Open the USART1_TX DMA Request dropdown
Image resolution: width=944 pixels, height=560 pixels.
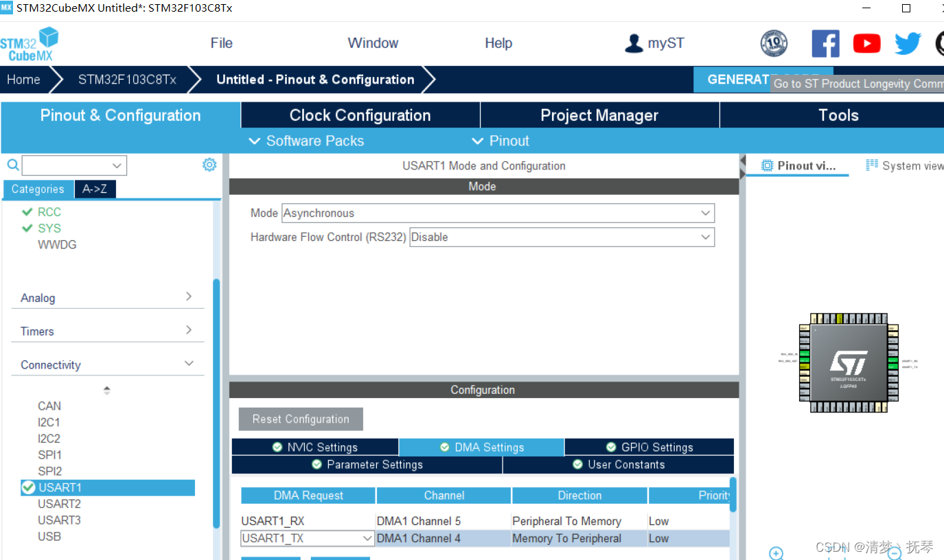(x=367, y=539)
